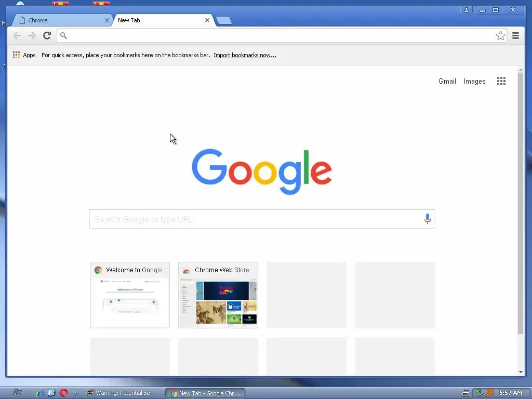Image resolution: width=532 pixels, height=399 pixels.
Task: Click the Google logo
Action: pos(262,171)
